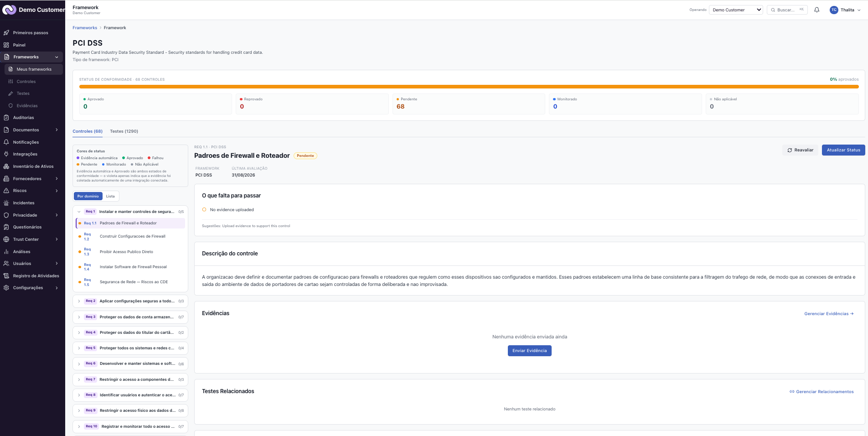The image size is (868, 436).
Task: Expand the Configurações sidebar submenu chevron
Action: pos(57,288)
